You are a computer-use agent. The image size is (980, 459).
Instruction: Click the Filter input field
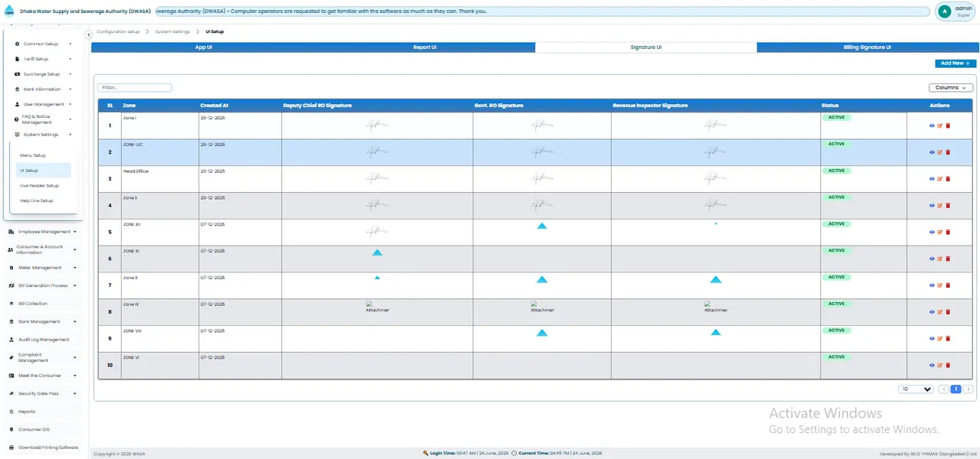[x=135, y=88]
